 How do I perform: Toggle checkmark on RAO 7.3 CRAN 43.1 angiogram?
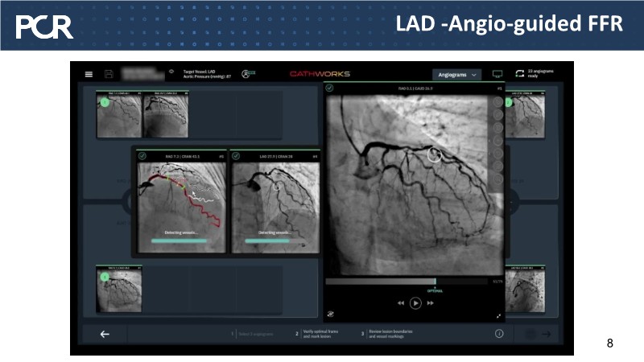142,156
